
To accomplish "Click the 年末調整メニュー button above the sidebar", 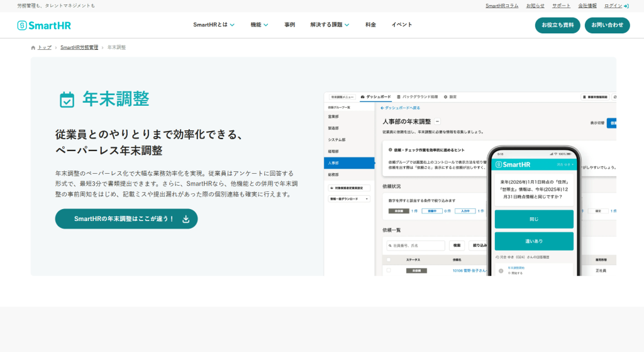I will pyautogui.click(x=342, y=97).
